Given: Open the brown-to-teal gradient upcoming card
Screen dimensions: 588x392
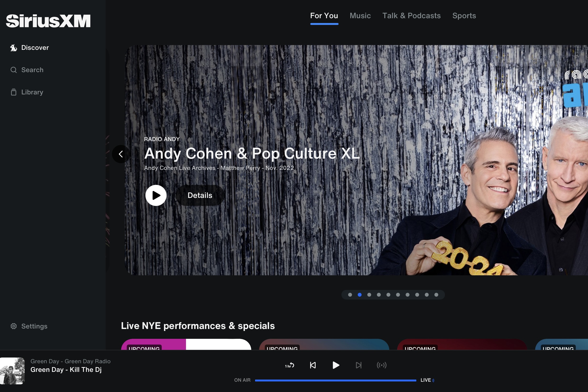Looking at the screenshot, I should click(x=324, y=344).
